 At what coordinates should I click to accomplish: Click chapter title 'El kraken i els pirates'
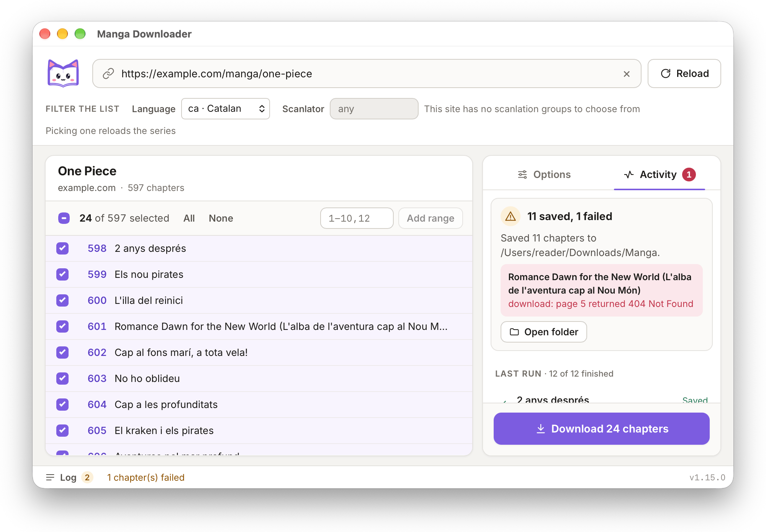coord(164,431)
